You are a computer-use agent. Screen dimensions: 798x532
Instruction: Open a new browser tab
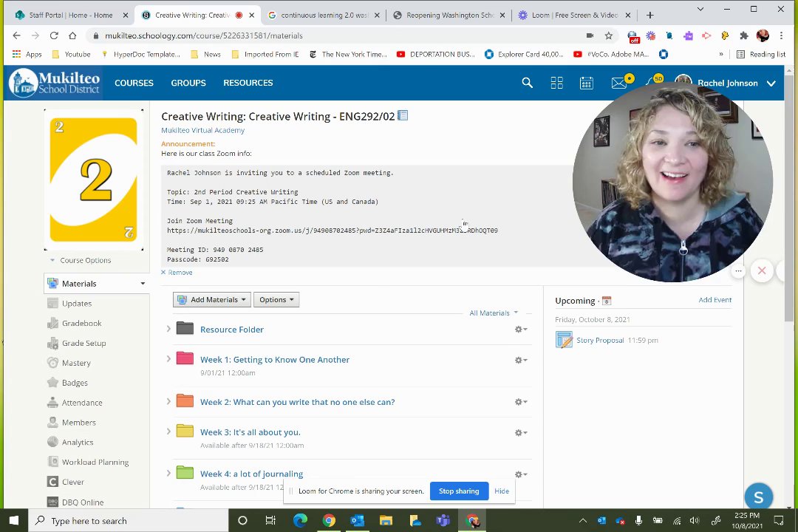[650, 16]
